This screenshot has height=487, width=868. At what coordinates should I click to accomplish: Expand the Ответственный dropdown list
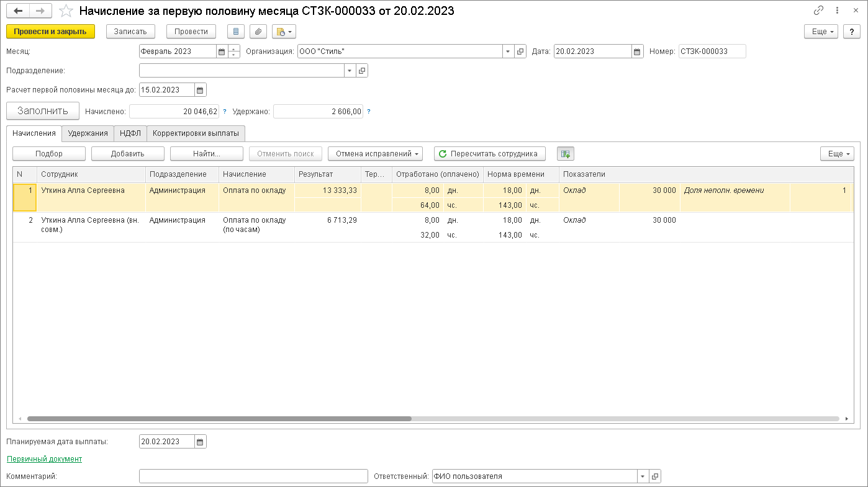point(643,476)
